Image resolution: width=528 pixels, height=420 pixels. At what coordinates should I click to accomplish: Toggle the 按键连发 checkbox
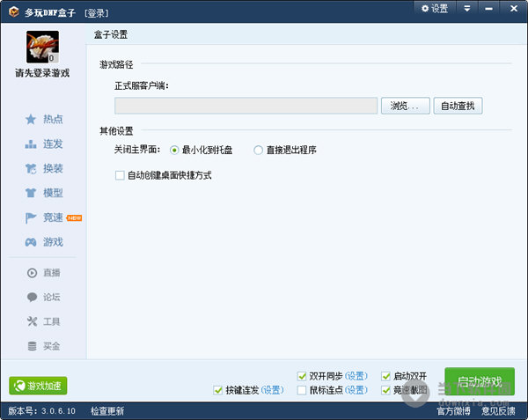tap(218, 390)
